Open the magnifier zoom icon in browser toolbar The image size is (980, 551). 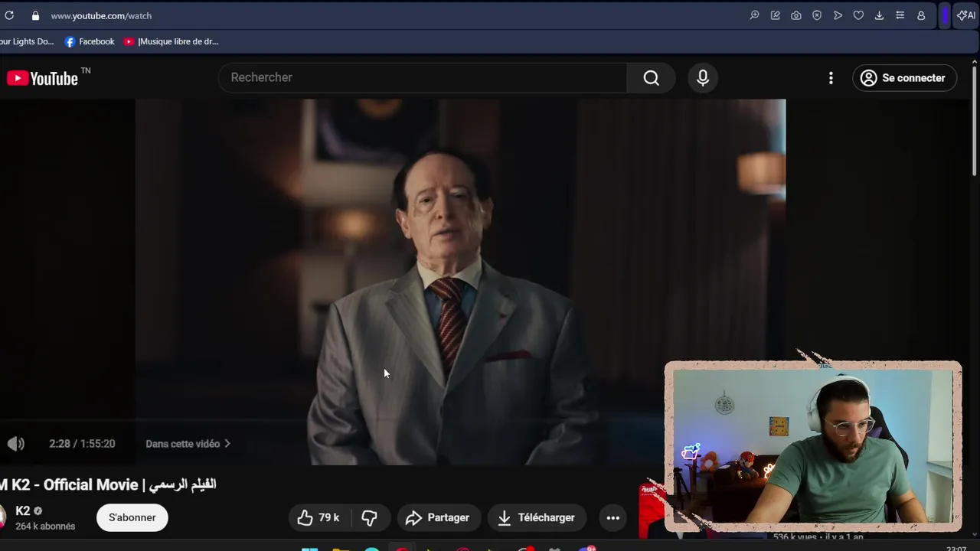pyautogui.click(x=754, y=15)
